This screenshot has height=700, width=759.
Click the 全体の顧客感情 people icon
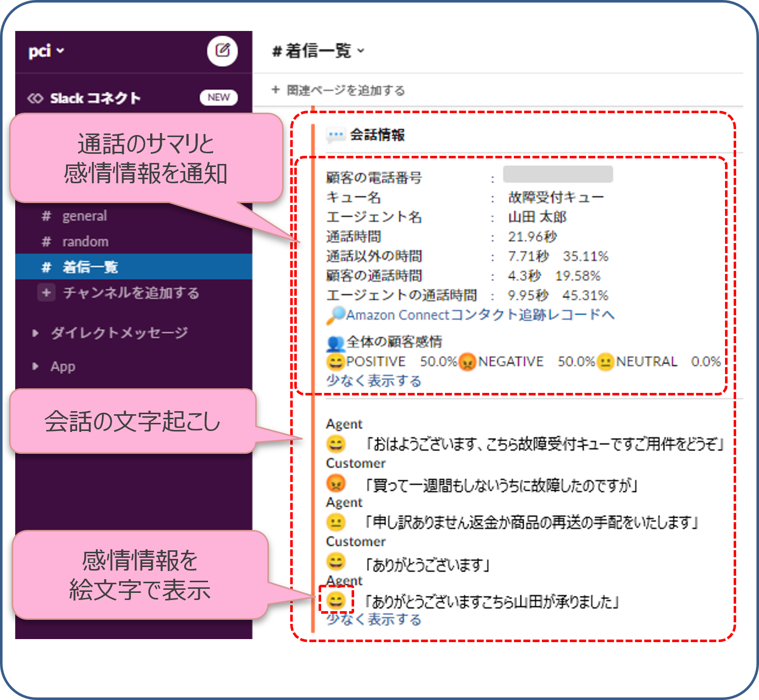(335, 343)
